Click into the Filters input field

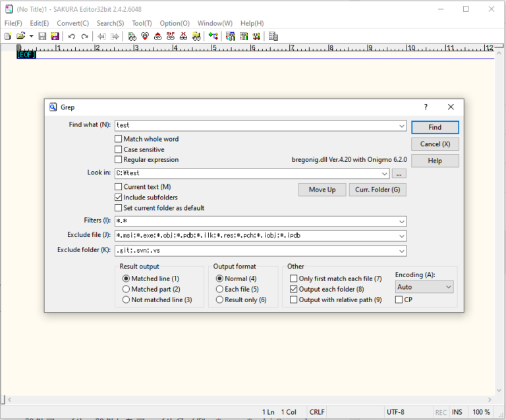tap(256, 221)
